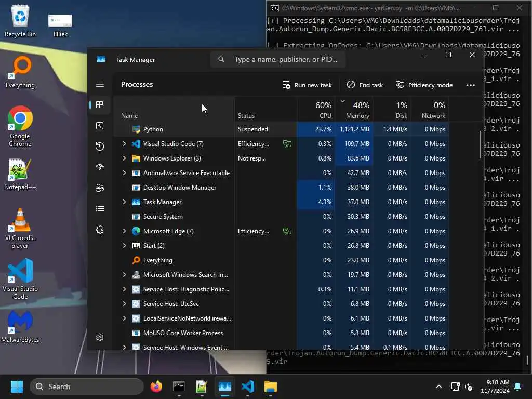Expand the Visual Studio Code (7) process group

tap(124, 144)
